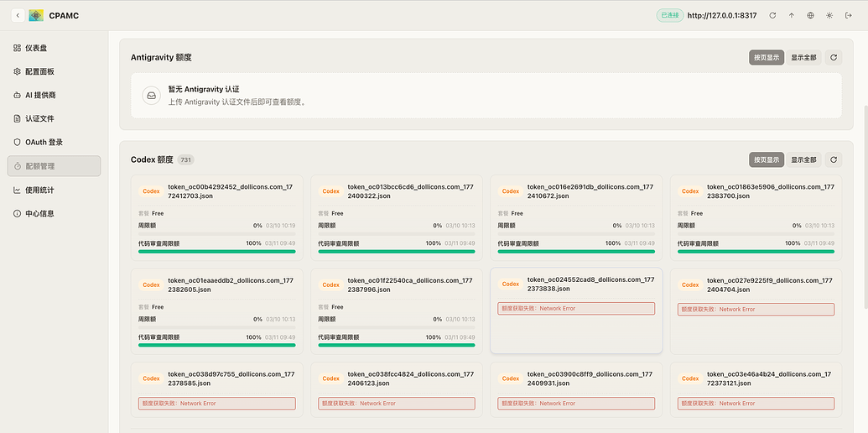Click file name token_oc016e2691db_dollicons.com
The height and width of the screenshot is (433, 868).
590,191
